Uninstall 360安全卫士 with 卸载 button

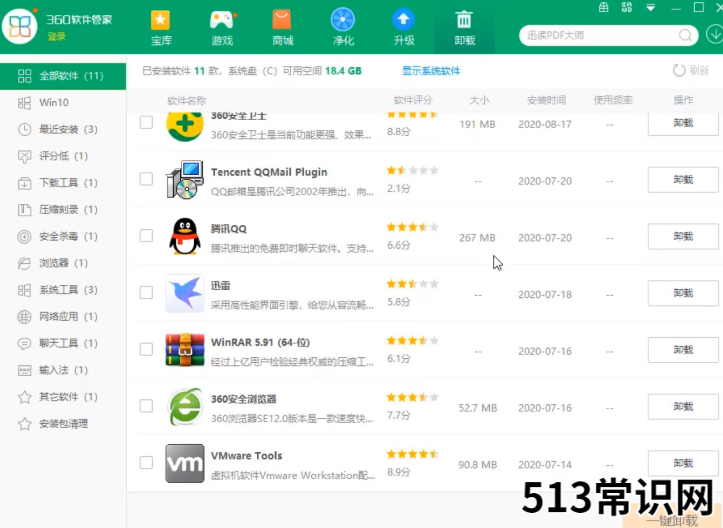[x=683, y=123]
